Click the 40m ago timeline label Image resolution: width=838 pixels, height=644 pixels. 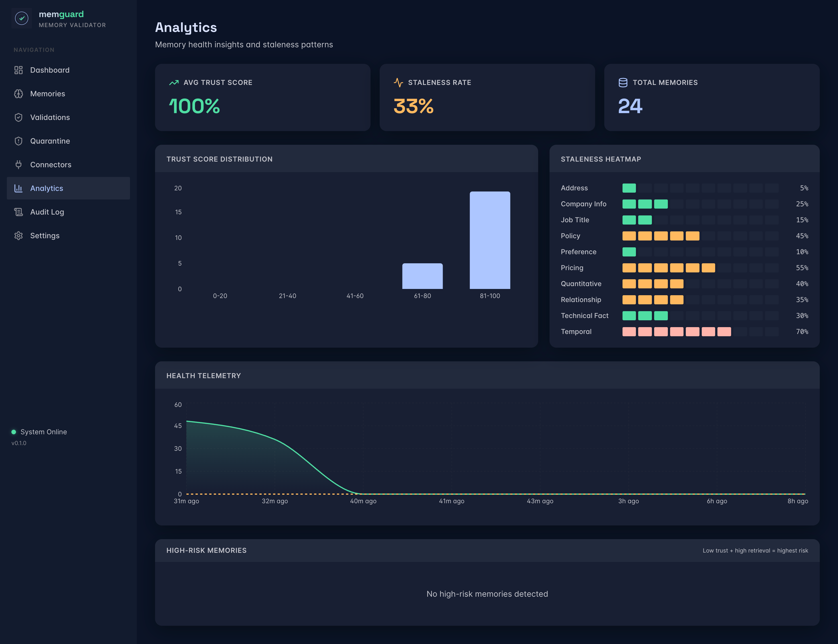coord(363,501)
